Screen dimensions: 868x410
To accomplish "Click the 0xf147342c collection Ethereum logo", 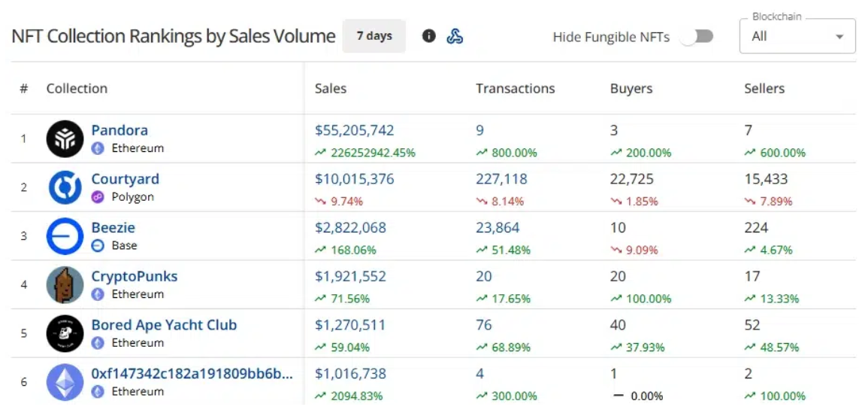I will (x=65, y=382).
